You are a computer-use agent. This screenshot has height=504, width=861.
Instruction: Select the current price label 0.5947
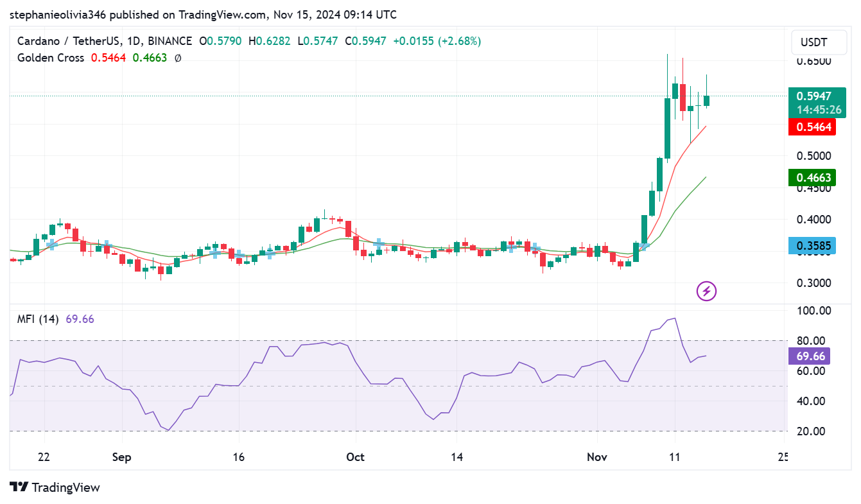pyautogui.click(x=814, y=96)
